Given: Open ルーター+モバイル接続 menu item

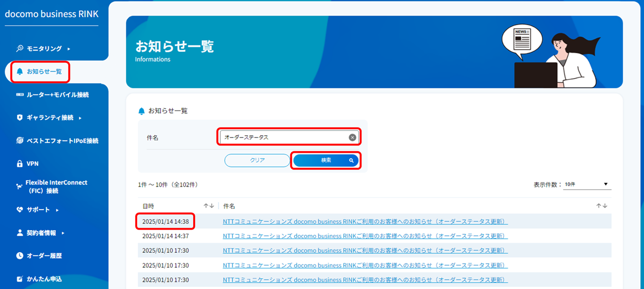Looking at the screenshot, I should [58, 94].
